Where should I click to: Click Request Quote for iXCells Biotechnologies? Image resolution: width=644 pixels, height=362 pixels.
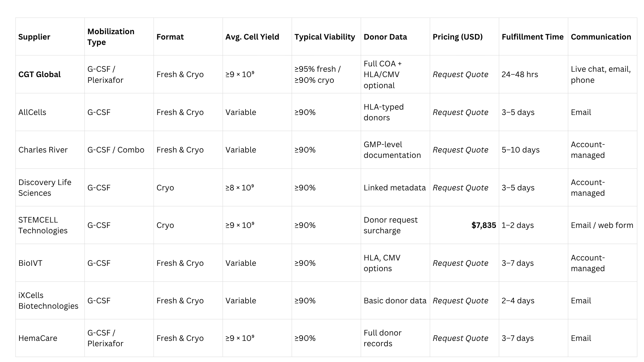click(x=460, y=301)
